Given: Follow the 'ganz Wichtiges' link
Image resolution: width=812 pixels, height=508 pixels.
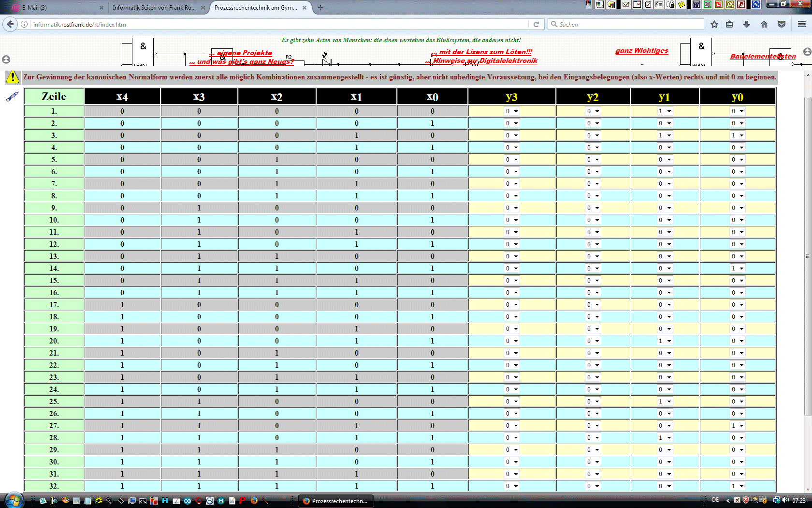Looking at the screenshot, I should [642, 50].
